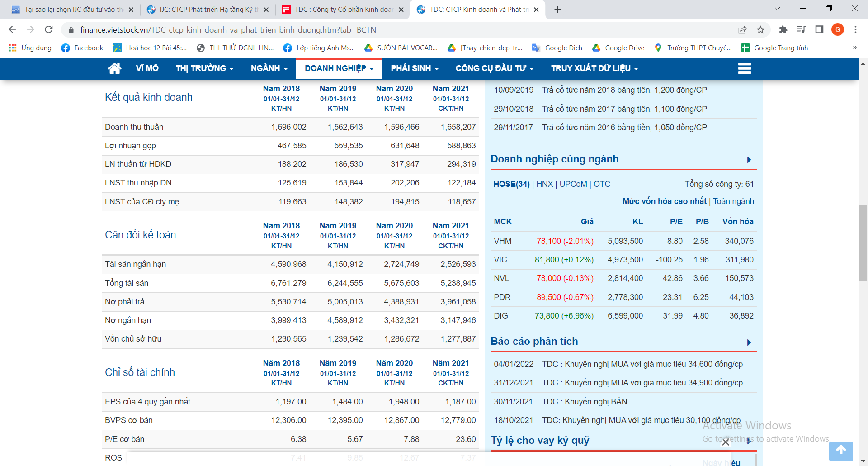Open Trường THPT Chuyê... bookmark

pyautogui.click(x=693, y=48)
